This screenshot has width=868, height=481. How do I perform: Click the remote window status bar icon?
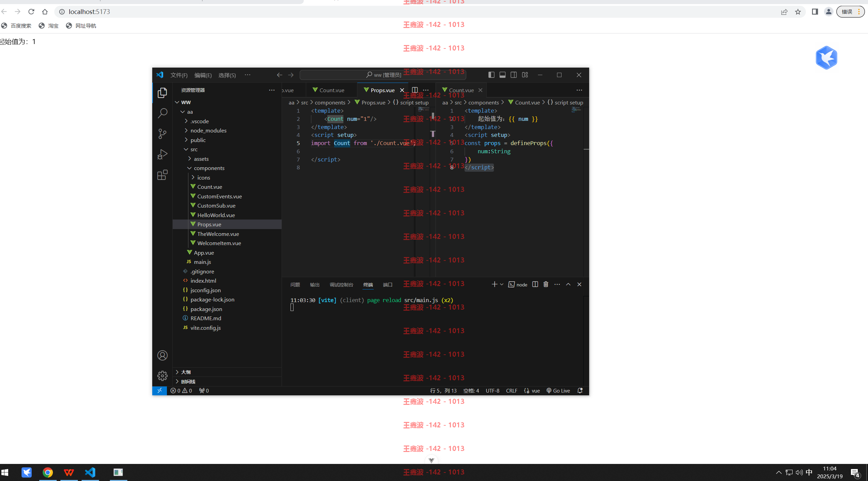159,391
